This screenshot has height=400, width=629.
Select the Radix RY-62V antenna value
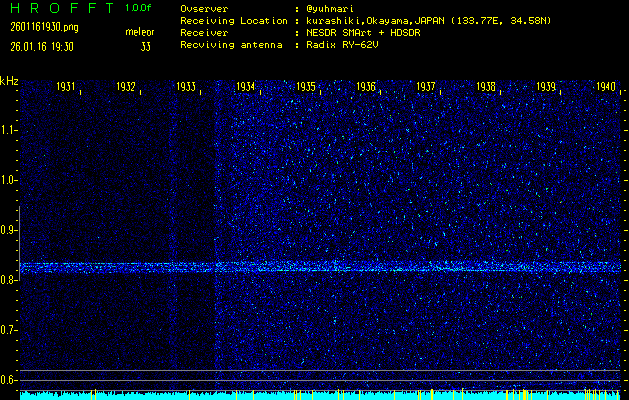342,45
